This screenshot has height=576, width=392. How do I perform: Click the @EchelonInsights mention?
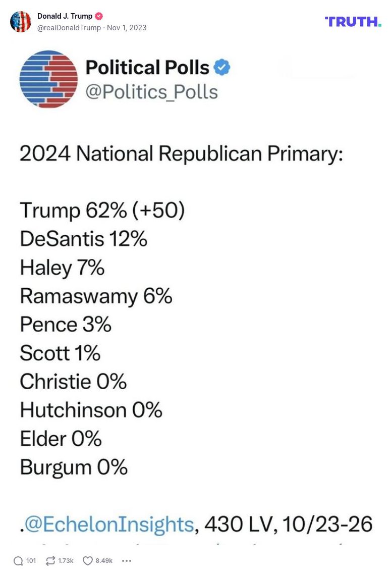[x=109, y=524]
